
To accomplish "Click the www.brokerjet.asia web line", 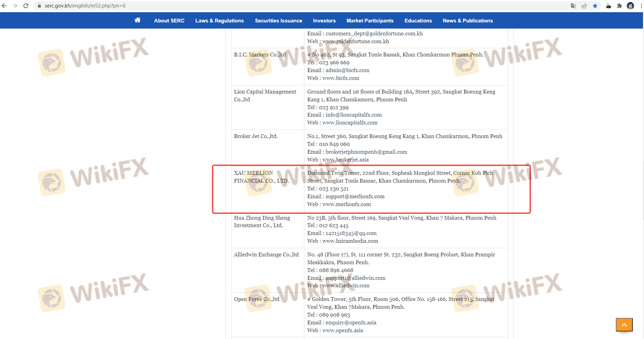I will 338,160.
